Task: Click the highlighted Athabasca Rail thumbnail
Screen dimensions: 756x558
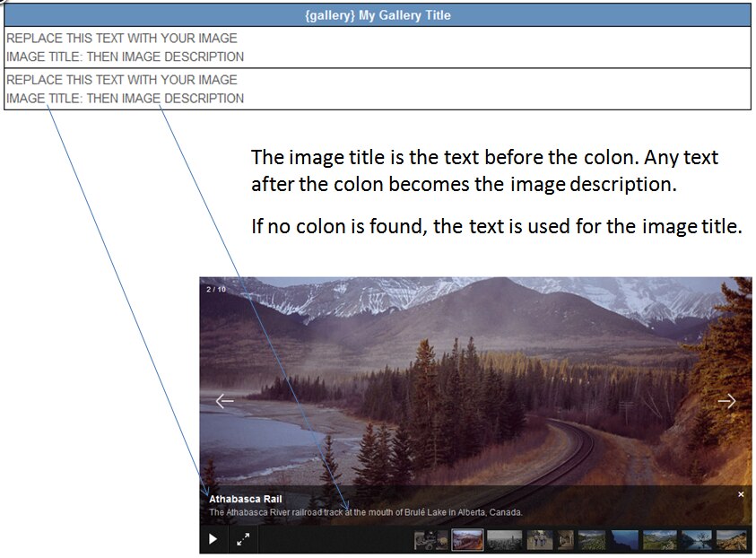Action: [x=467, y=539]
